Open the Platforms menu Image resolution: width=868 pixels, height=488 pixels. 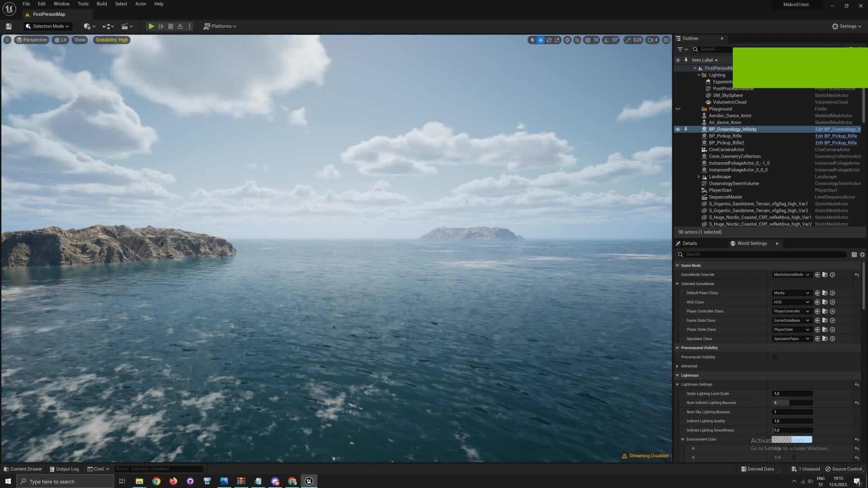pyautogui.click(x=220, y=26)
